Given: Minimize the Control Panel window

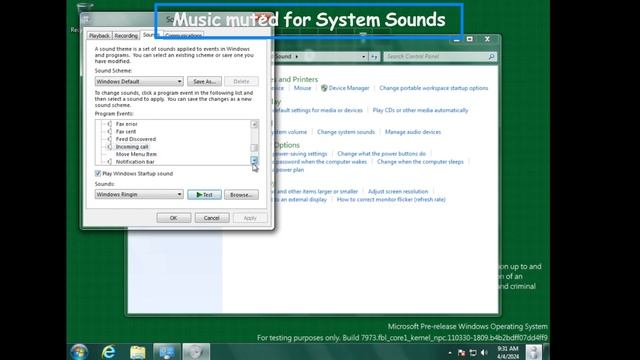Looking at the screenshot, I should (x=456, y=39).
